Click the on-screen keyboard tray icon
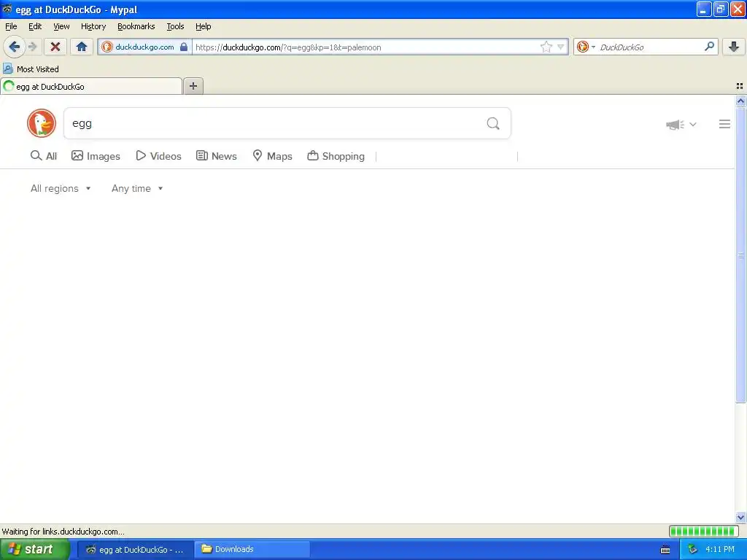 [665, 550]
